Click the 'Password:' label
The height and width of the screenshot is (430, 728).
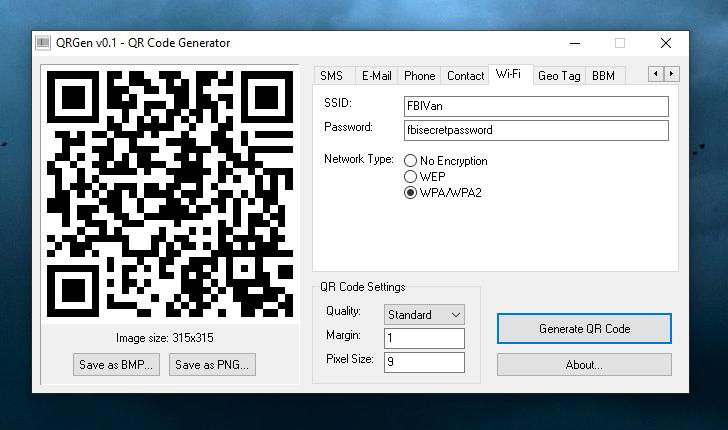pos(348,127)
